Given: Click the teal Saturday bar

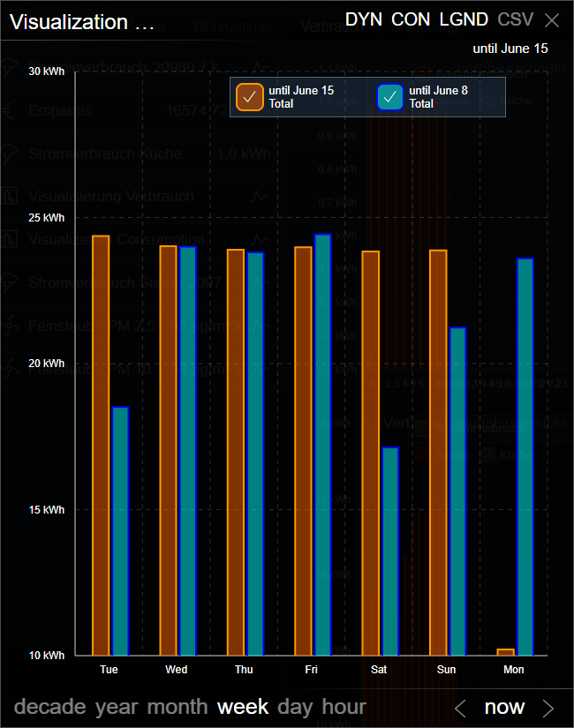Looking at the screenshot, I should click(389, 552).
